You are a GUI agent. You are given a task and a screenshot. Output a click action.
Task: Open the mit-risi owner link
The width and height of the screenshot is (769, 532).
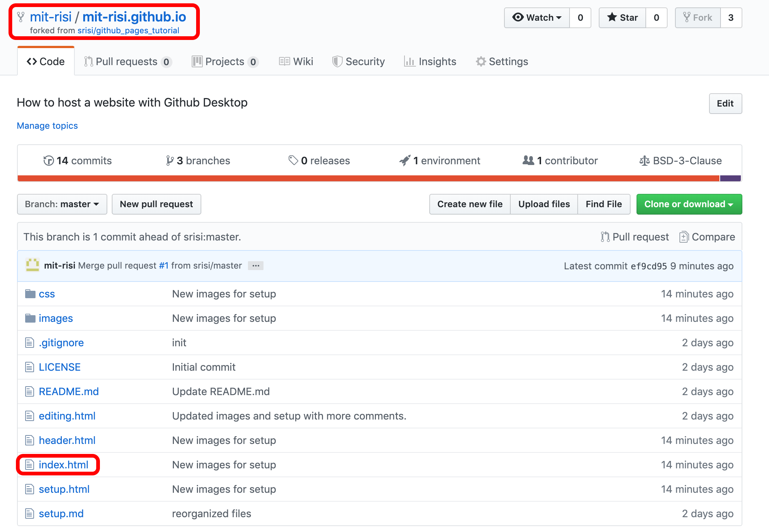click(51, 17)
